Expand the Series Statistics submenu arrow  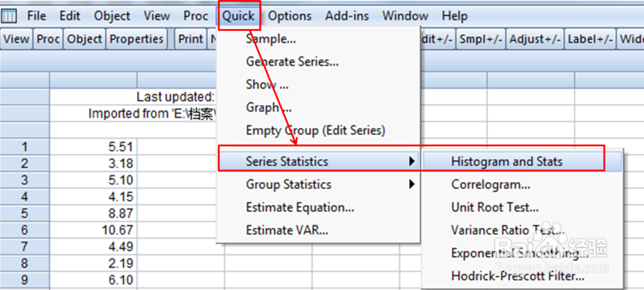coord(412,161)
